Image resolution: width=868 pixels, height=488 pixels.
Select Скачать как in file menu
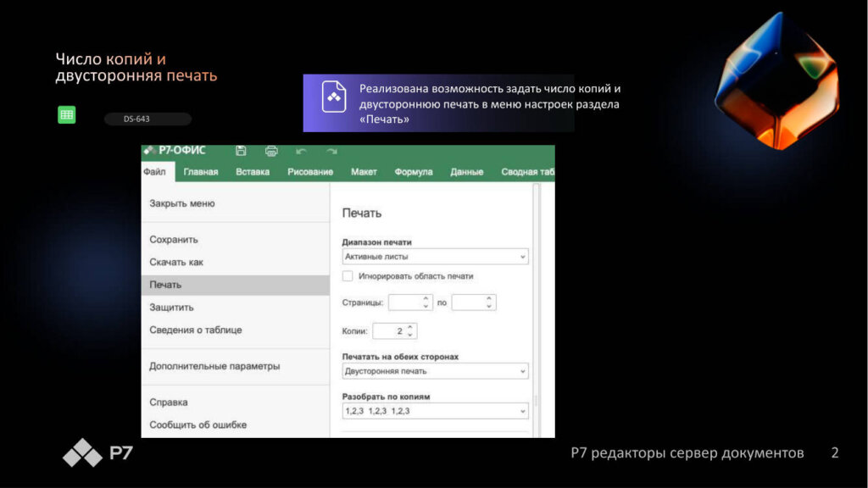click(176, 262)
